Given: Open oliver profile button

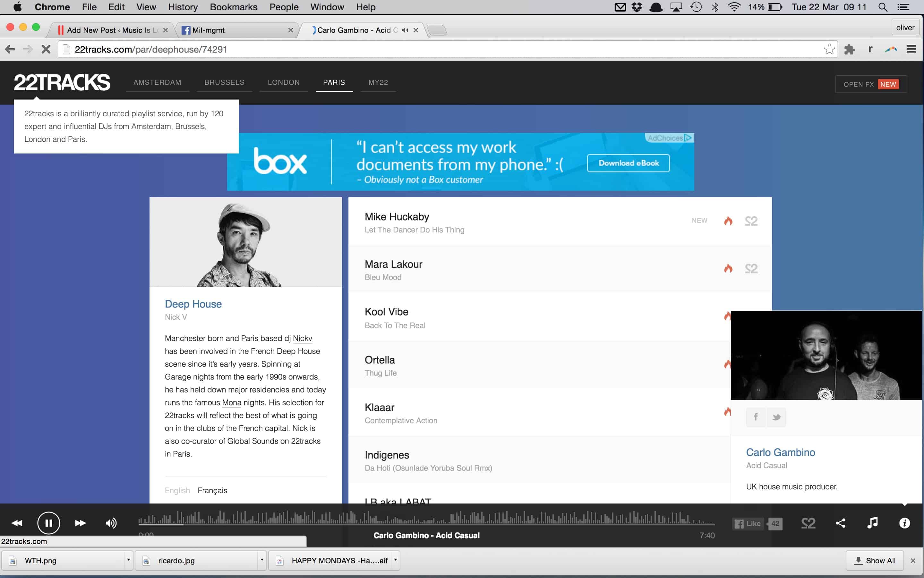Looking at the screenshot, I should tap(905, 28).
